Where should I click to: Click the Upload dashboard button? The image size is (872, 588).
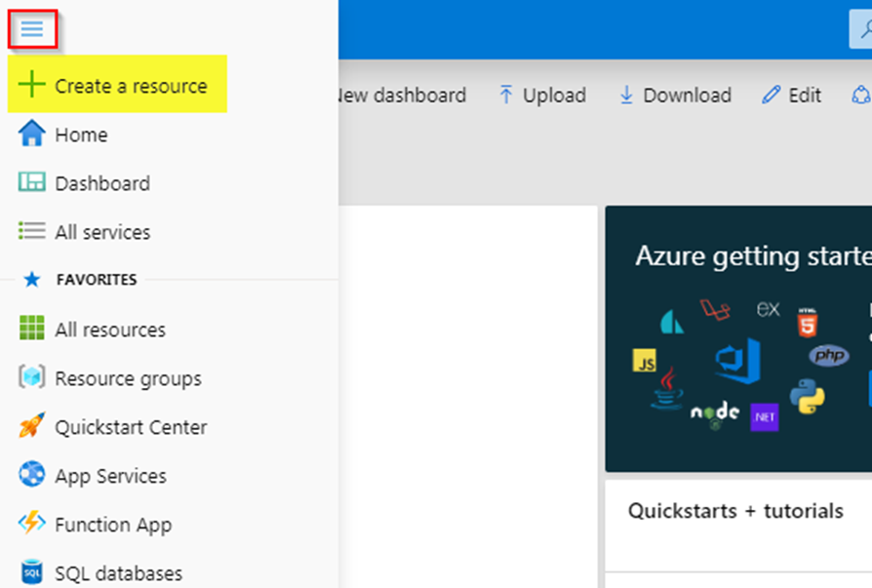pos(542,95)
